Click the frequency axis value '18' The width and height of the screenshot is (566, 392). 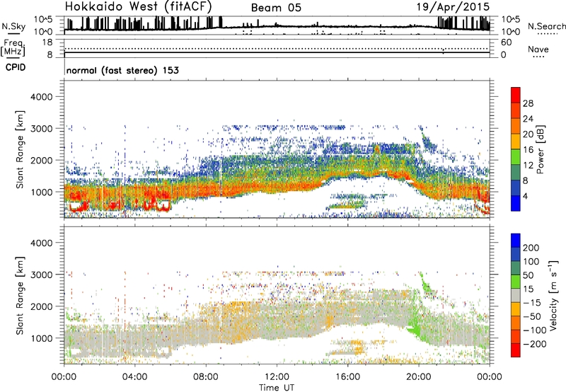(47, 42)
